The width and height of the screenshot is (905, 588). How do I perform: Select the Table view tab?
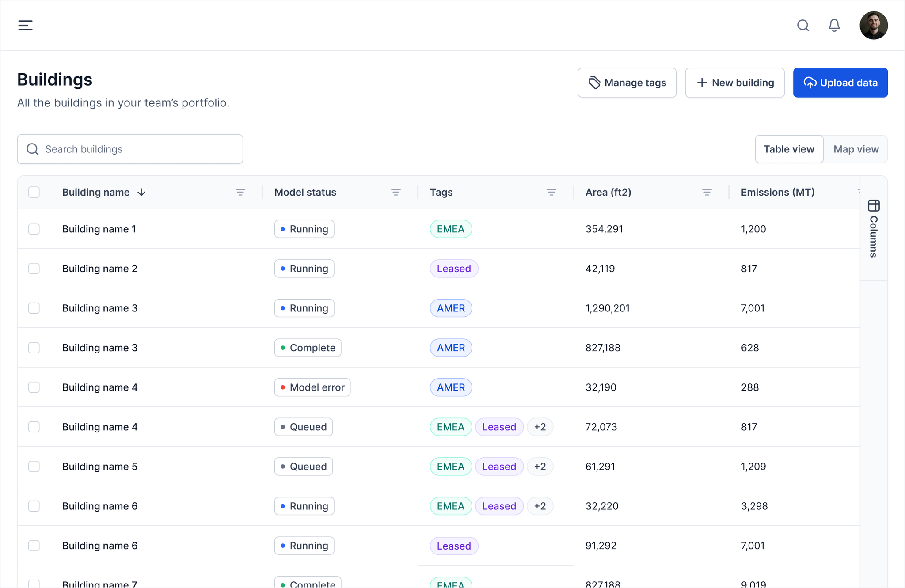pyautogui.click(x=789, y=149)
